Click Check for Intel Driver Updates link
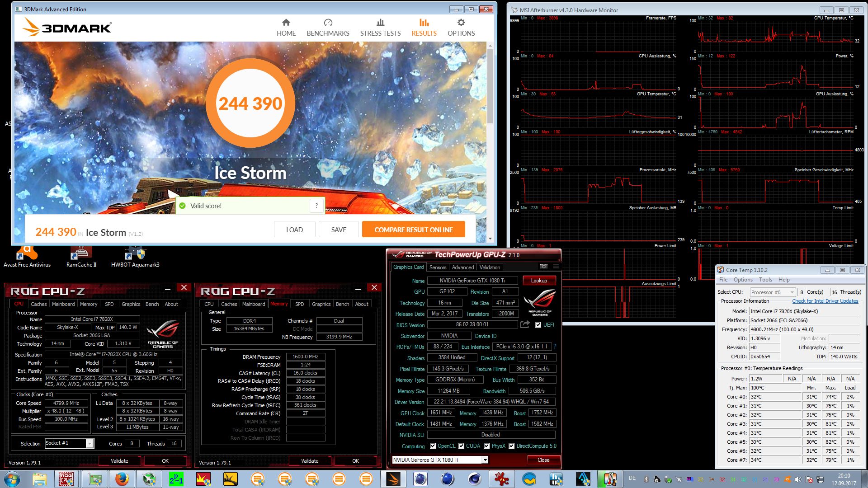This screenshot has height=488, width=868. pos(825,301)
